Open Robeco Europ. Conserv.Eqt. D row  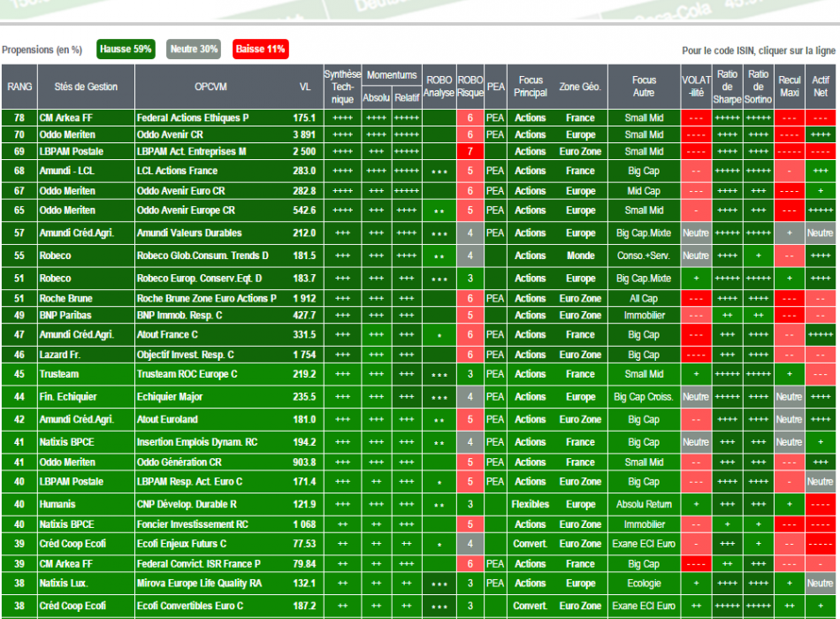pyautogui.click(x=418, y=279)
